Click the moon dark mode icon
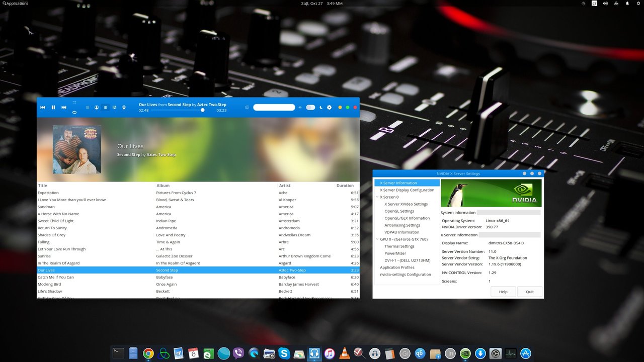This screenshot has width=644, height=362. 321,107
